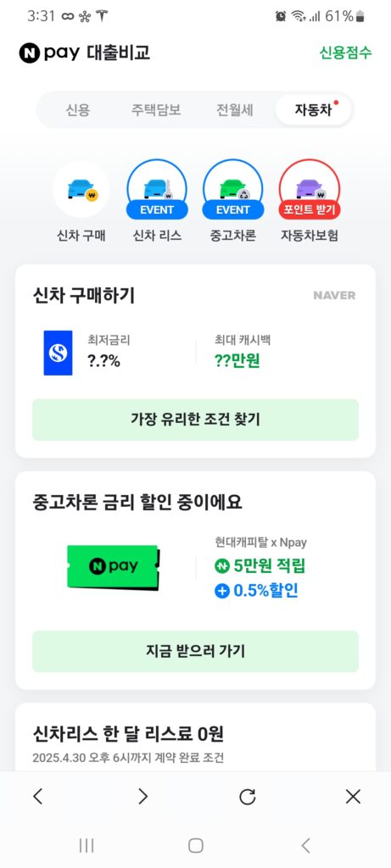Reload the page with the refresh icon
The width and height of the screenshot is (391, 868).
[x=248, y=797]
